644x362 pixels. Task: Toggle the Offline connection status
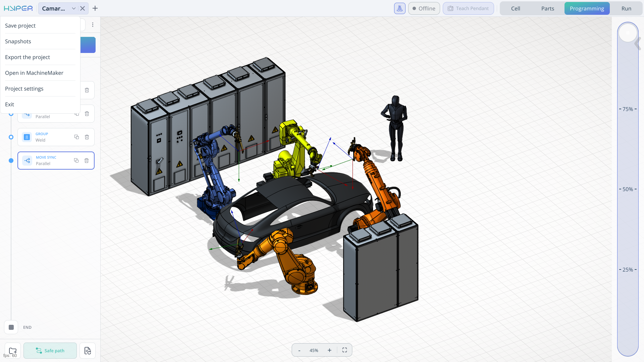click(424, 8)
